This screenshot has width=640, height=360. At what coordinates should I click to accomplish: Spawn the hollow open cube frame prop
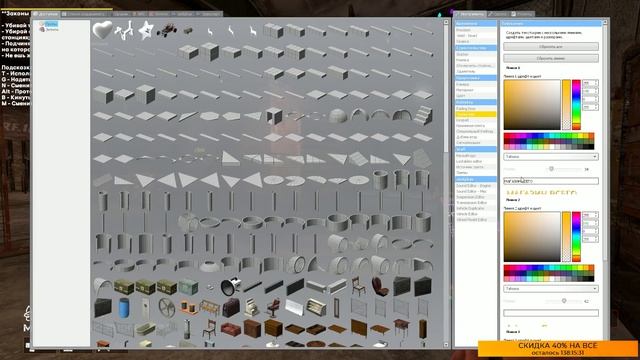point(273,116)
